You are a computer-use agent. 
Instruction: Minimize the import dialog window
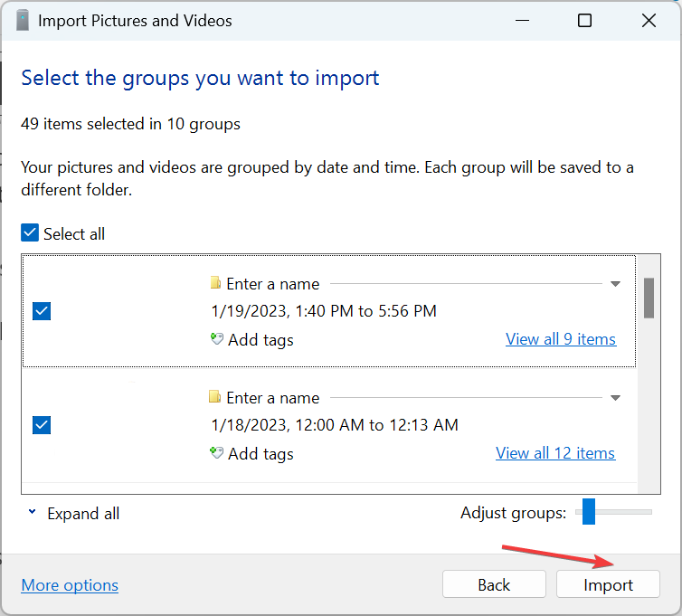point(522,21)
